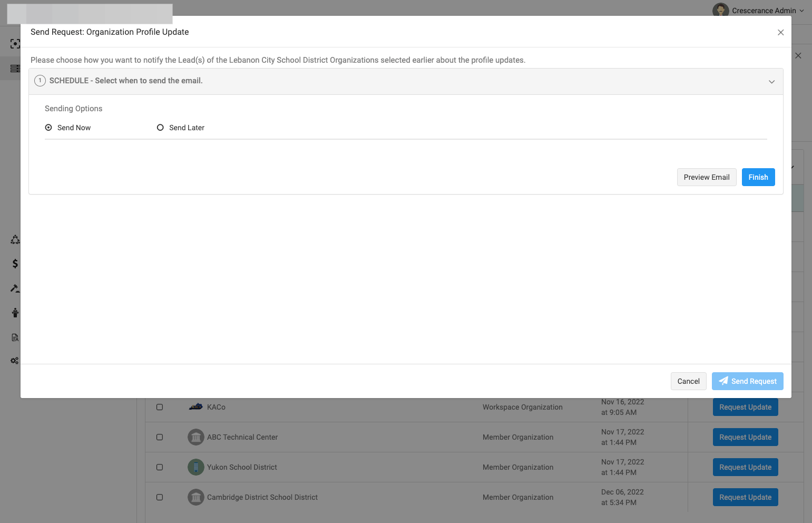Click the Workspace Organization type cell
The width and height of the screenshot is (812, 523).
pyautogui.click(x=523, y=407)
